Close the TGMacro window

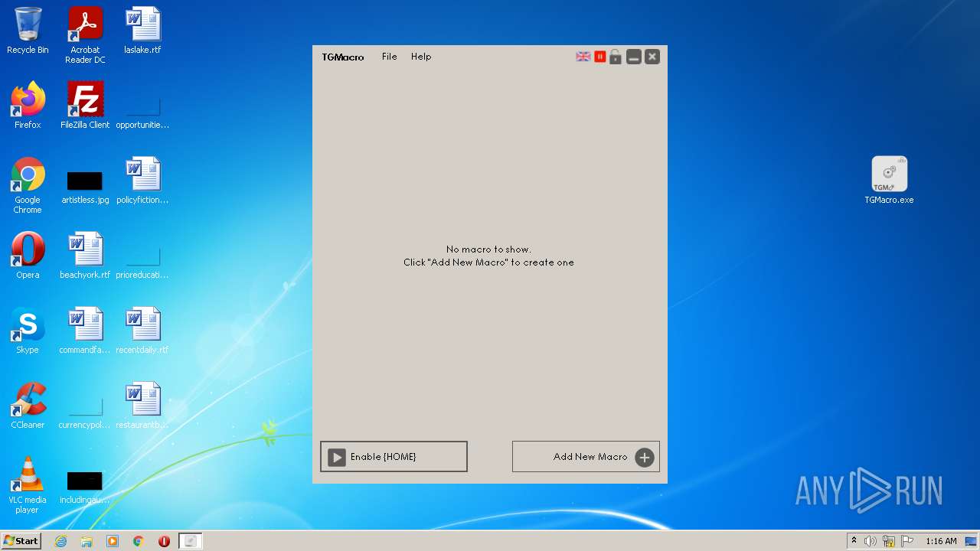click(x=652, y=57)
